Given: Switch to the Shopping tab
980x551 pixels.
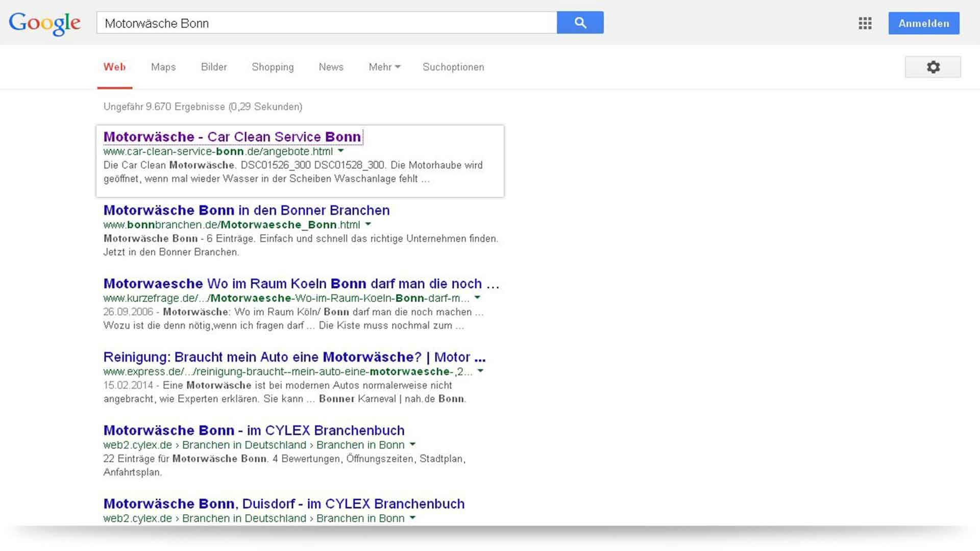Looking at the screenshot, I should (273, 67).
